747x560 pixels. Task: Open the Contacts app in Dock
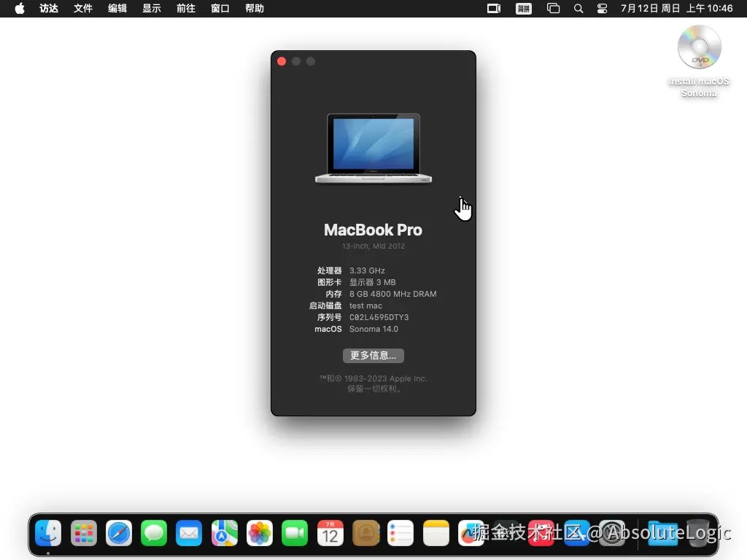pos(365,533)
